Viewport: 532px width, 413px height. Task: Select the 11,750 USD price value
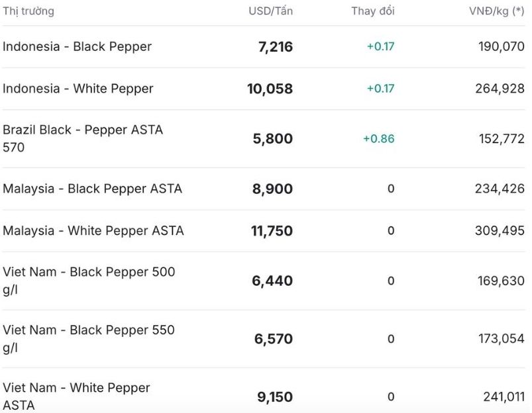pyautogui.click(x=272, y=231)
